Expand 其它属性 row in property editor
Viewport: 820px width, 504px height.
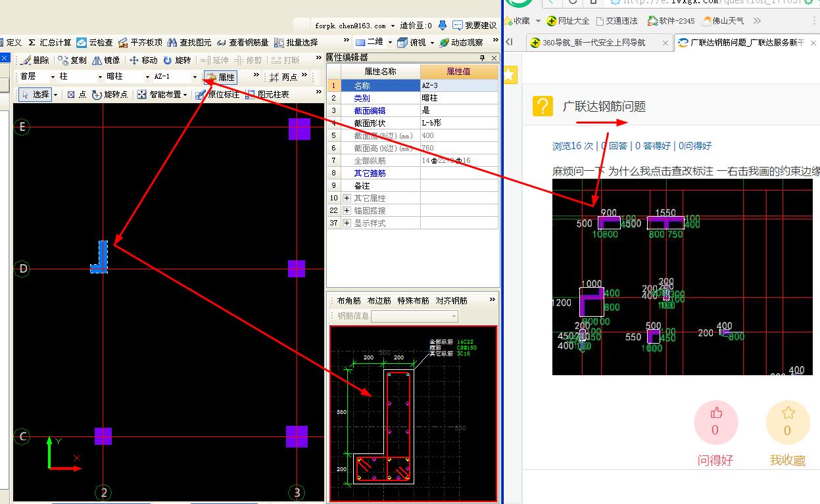347,198
